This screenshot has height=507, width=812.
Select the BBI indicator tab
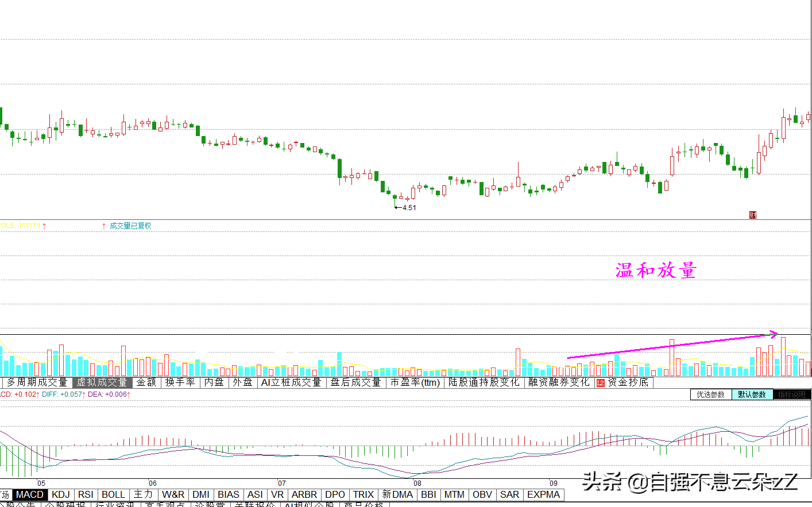click(428, 494)
